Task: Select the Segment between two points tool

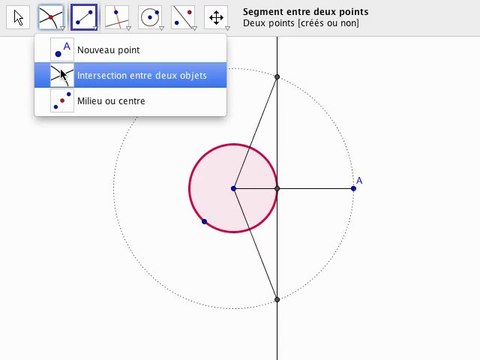Action: pos(84,17)
